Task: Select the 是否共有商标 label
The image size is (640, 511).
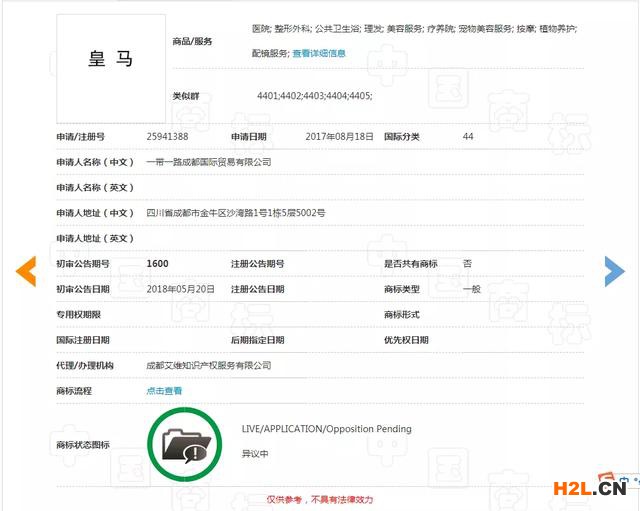Action: [x=411, y=264]
